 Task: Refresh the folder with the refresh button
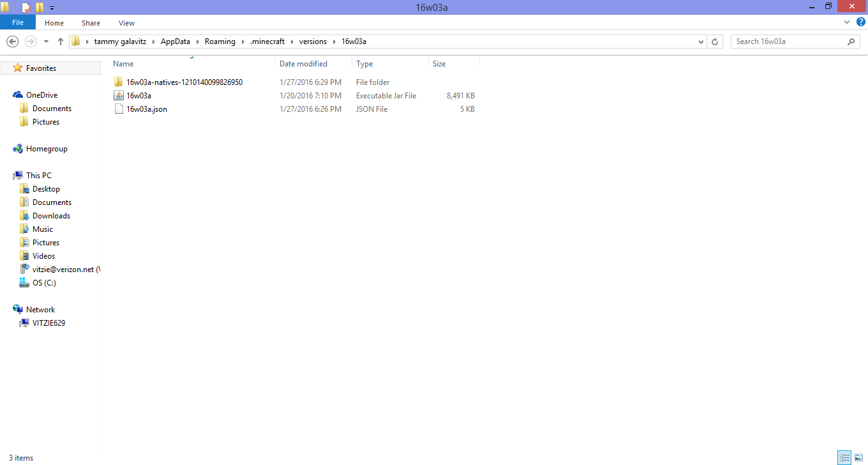[715, 42]
